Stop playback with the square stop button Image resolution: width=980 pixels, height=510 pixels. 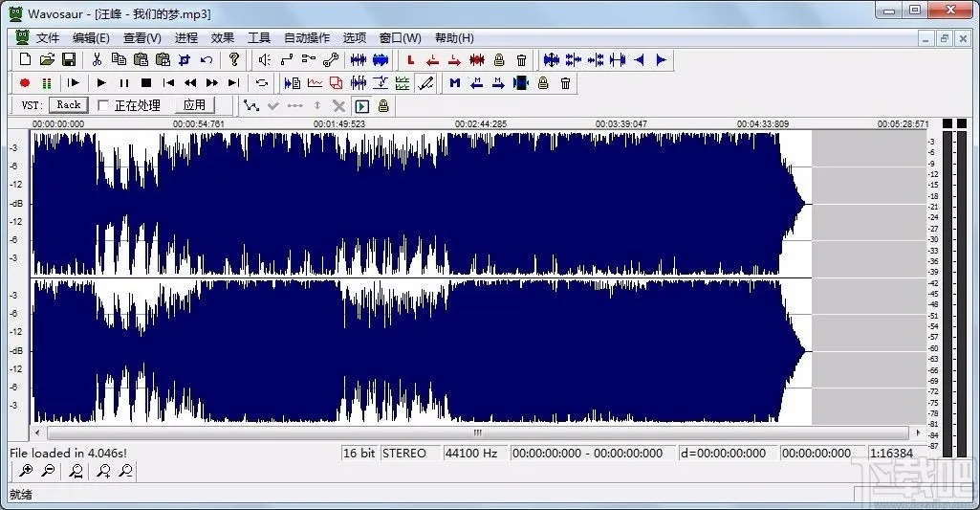pos(146,82)
